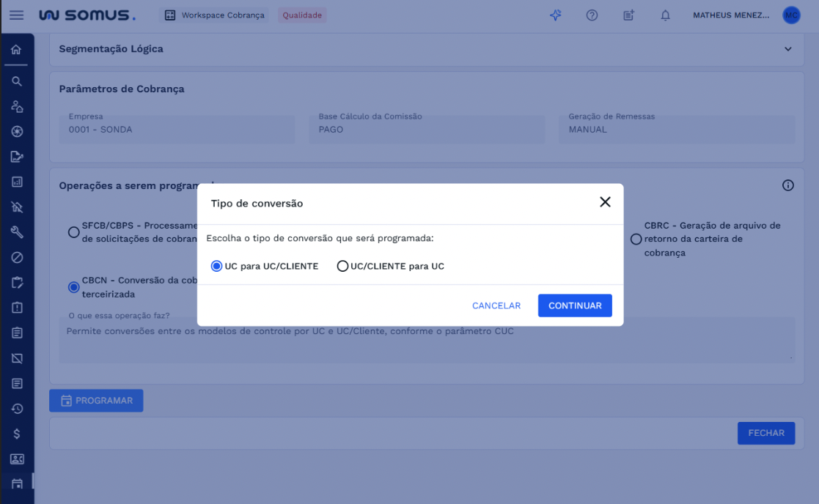Open the Workspace Cobrança selector

(215, 15)
